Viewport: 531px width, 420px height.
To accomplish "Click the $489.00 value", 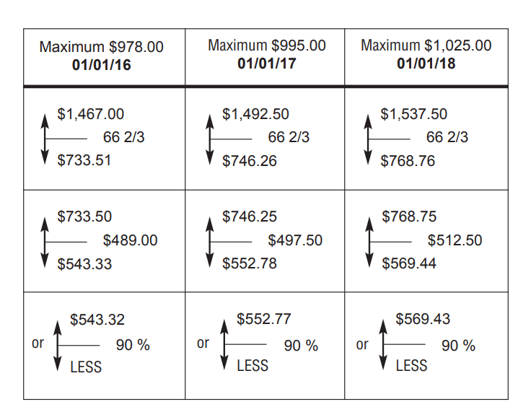I will pyautogui.click(x=130, y=240).
